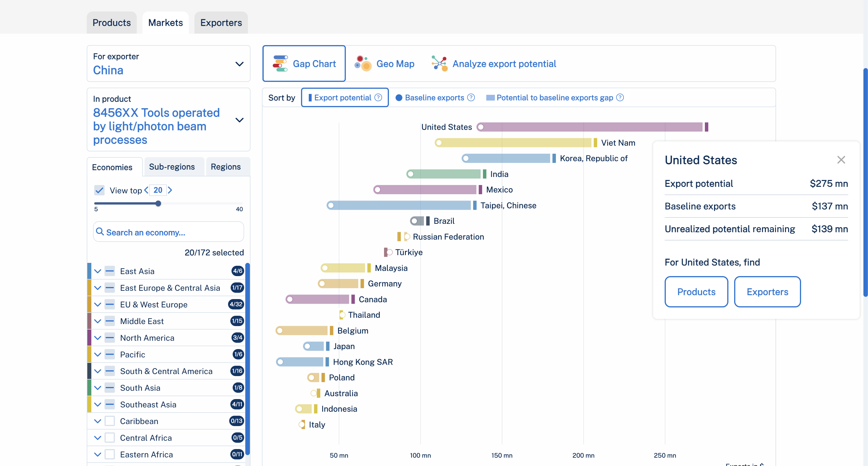Uncheck the View top checkbox
This screenshot has width=868, height=466.
[99, 190]
